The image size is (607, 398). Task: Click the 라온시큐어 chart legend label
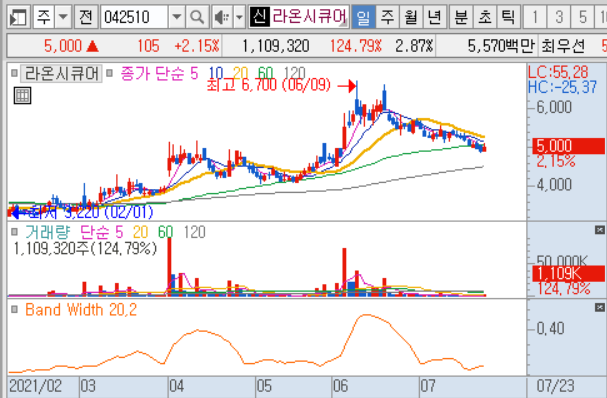[x=61, y=73]
